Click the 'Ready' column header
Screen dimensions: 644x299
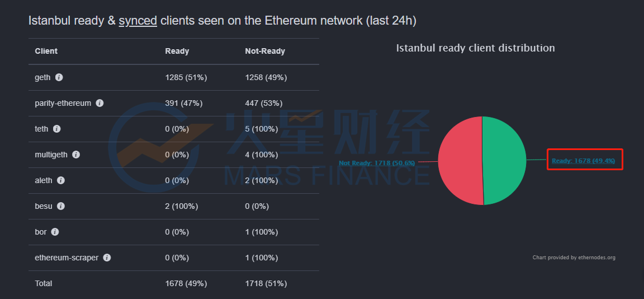pyautogui.click(x=177, y=52)
